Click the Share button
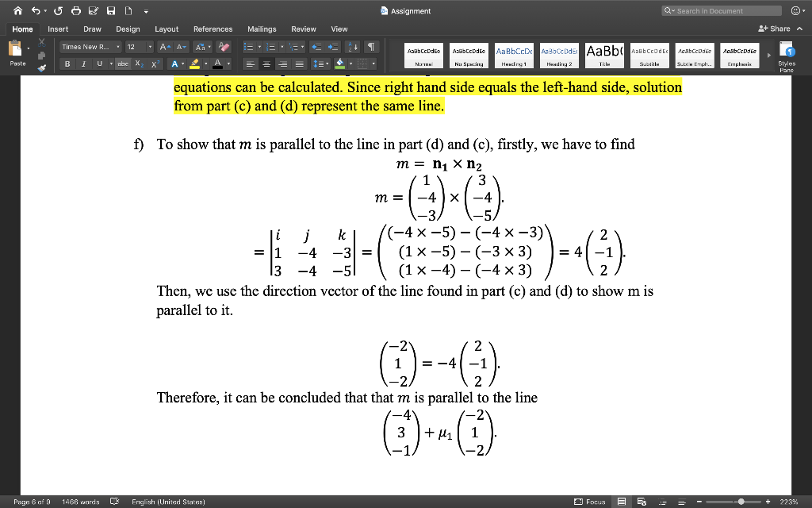Screen dimensions: 812x508 (x=774, y=29)
